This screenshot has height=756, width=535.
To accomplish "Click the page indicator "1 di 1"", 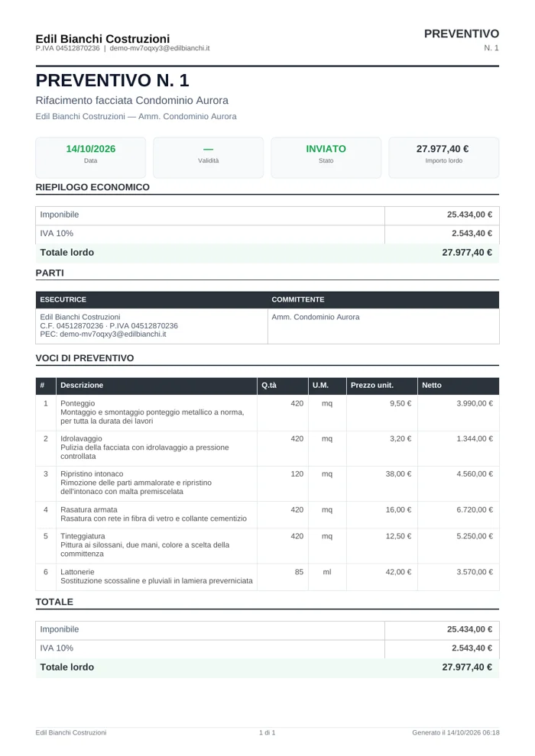I will (x=267, y=732).
